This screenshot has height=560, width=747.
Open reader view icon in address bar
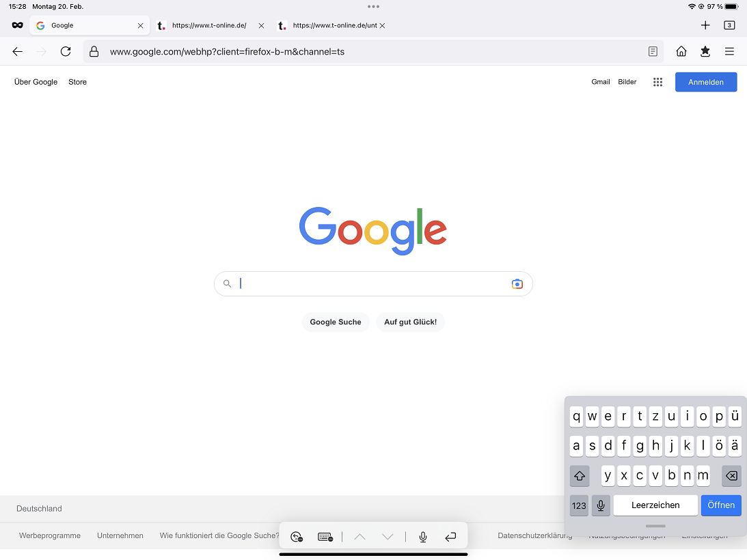pyautogui.click(x=653, y=51)
